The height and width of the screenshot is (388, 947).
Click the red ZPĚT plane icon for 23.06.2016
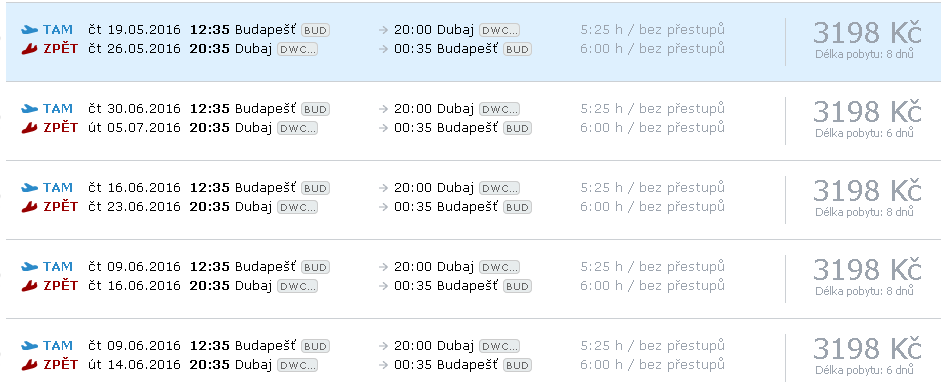pyautogui.click(x=30, y=207)
